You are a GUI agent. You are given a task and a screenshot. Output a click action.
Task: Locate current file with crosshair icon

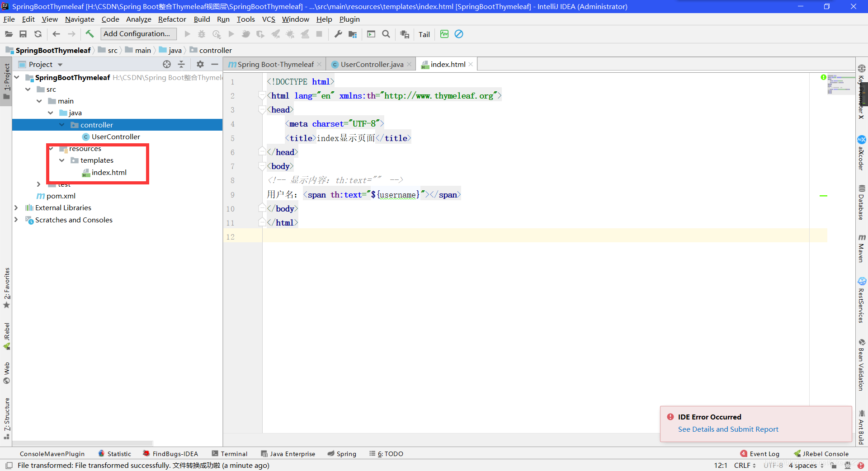pos(167,64)
